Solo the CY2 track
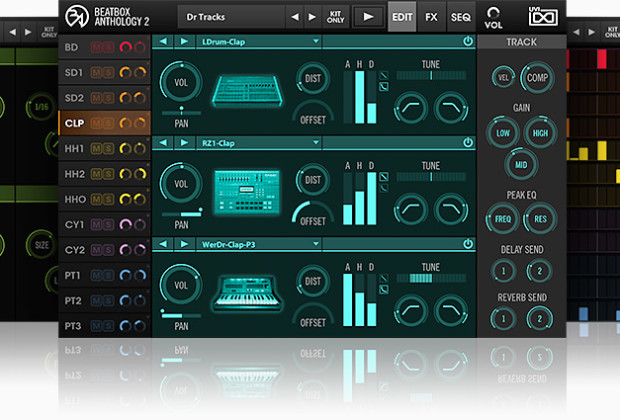This screenshot has width=620, height=420. pyautogui.click(x=109, y=250)
